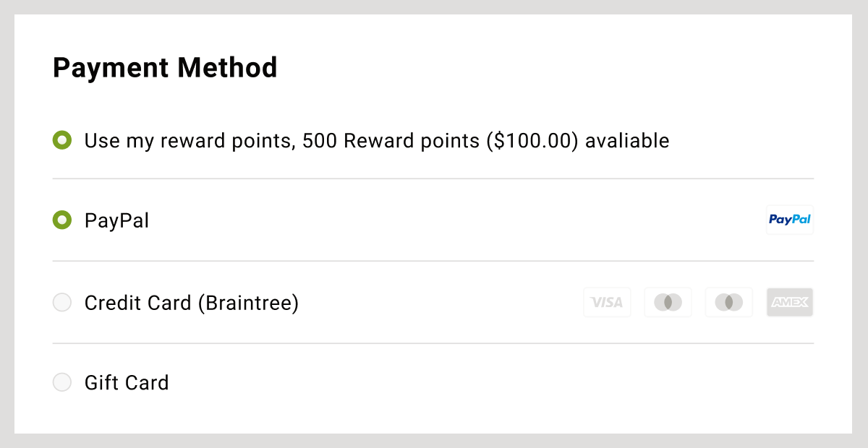Image resolution: width=868 pixels, height=448 pixels.
Task: Click the "(Braintree)" text in the credit card option
Action: [x=248, y=303]
